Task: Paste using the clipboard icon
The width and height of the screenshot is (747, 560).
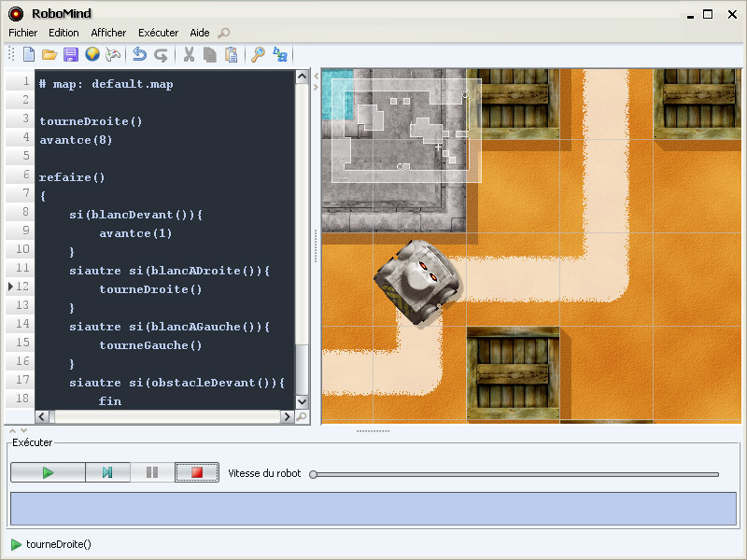Action: tap(231, 55)
